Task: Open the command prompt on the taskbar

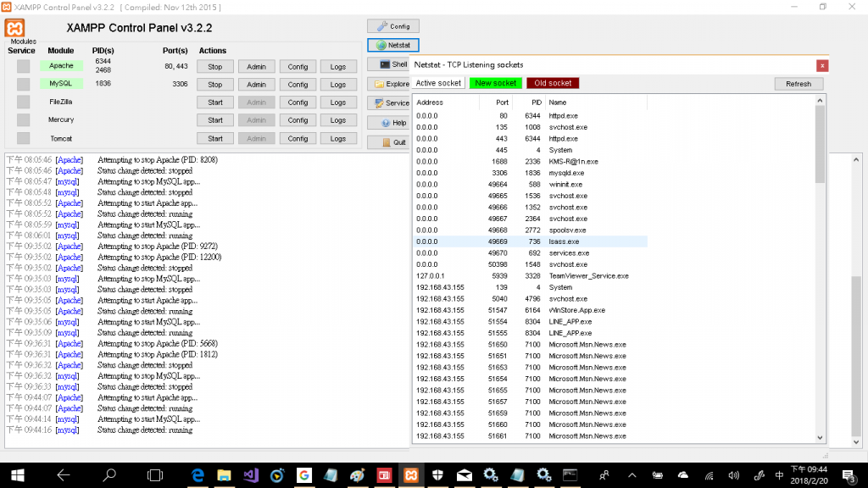Action: point(570,475)
